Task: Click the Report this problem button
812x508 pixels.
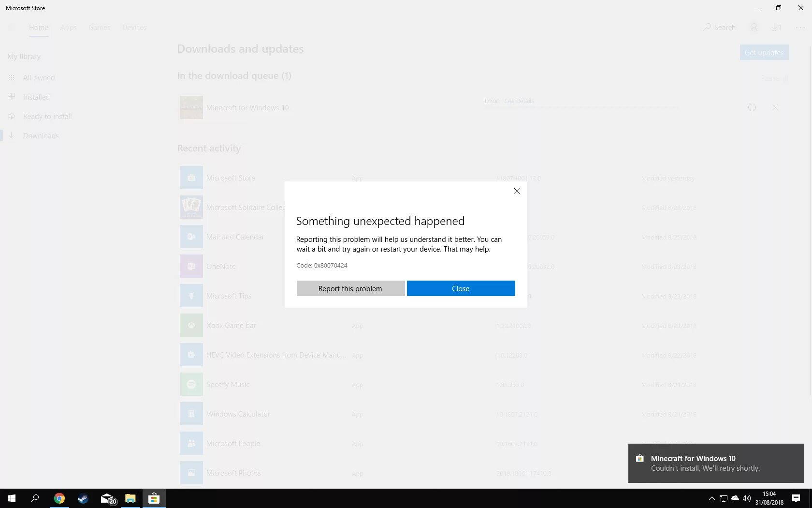Action: (x=350, y=288)
